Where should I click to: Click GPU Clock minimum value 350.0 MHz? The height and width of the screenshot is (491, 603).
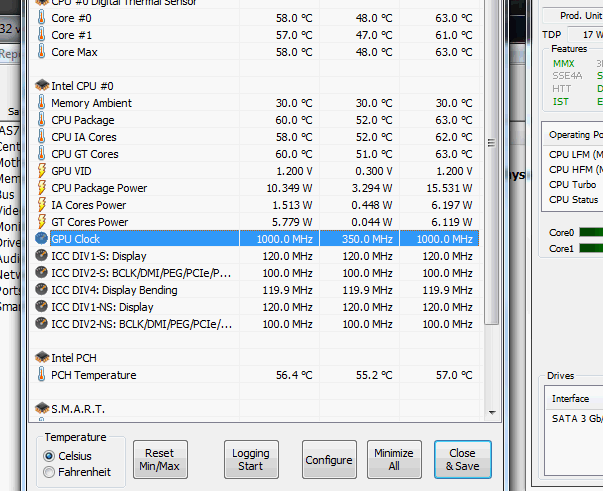[x=367, y=239]
